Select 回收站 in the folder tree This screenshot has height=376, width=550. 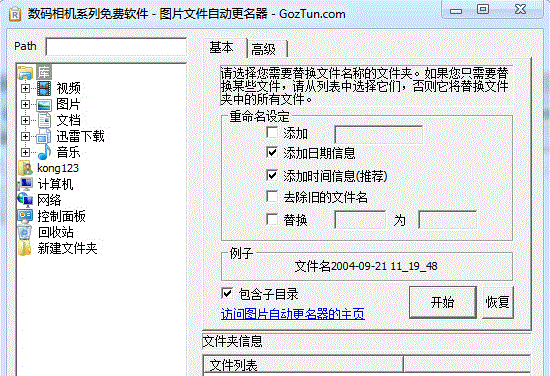(56, 232)
